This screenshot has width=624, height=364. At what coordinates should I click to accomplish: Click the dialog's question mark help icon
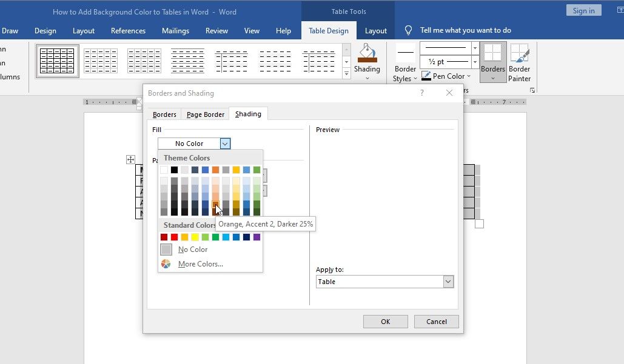pyautogui.click(x=422, y=93)
